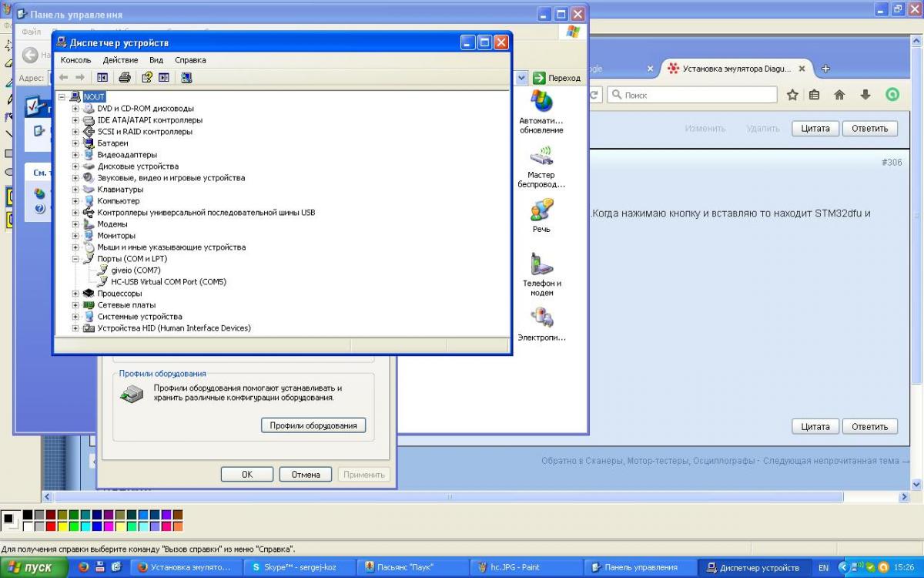Screen dimensions: 924x578
Task: Expand Контроллеры универсальной последовательной шины USB
Action: point(75,213)
